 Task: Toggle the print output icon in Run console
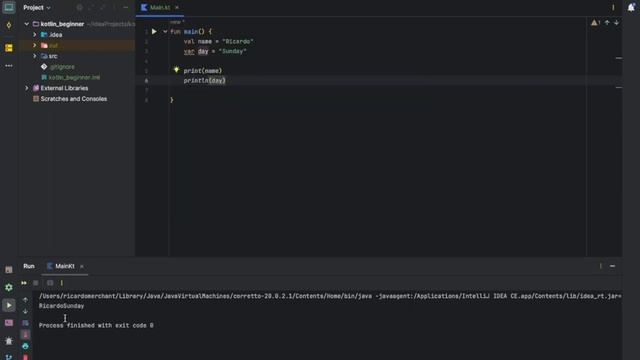pos(25,346)
